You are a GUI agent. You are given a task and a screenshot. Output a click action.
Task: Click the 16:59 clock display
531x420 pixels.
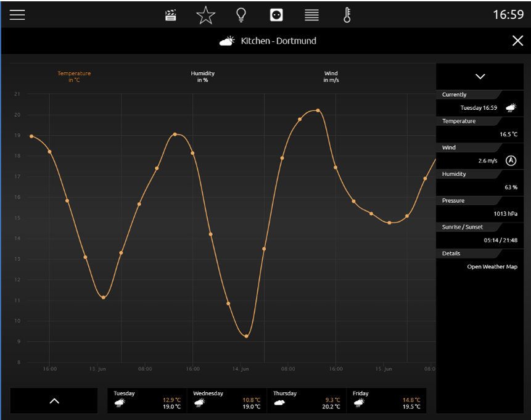(508, 15)
